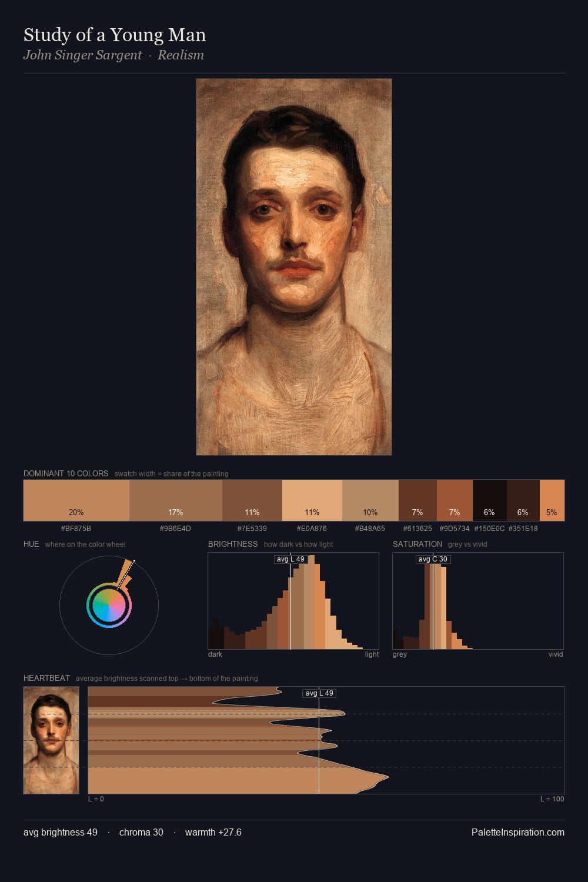Screen dimensions: 588x882
Task: Click the grey axis label under Saturation
Action: pyautogui.click(x=400, y=654)
